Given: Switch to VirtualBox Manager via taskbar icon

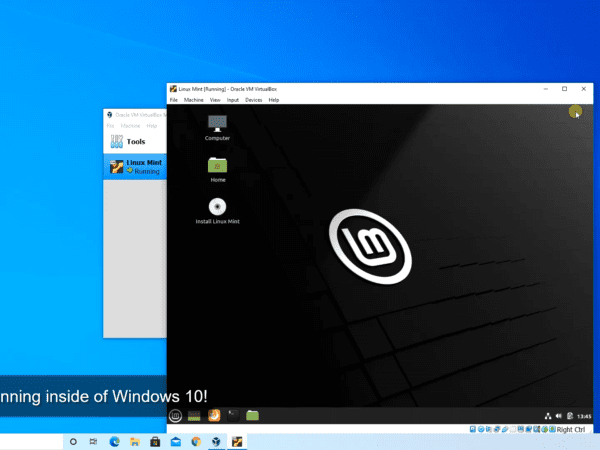Looking at the screenshot, I should (216, 442).
